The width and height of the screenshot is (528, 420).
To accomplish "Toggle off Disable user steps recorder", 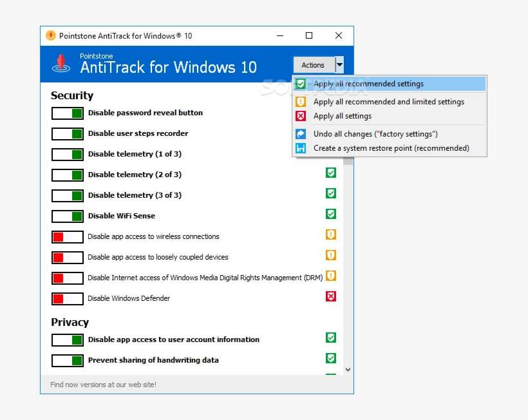I will click(67, 133).
